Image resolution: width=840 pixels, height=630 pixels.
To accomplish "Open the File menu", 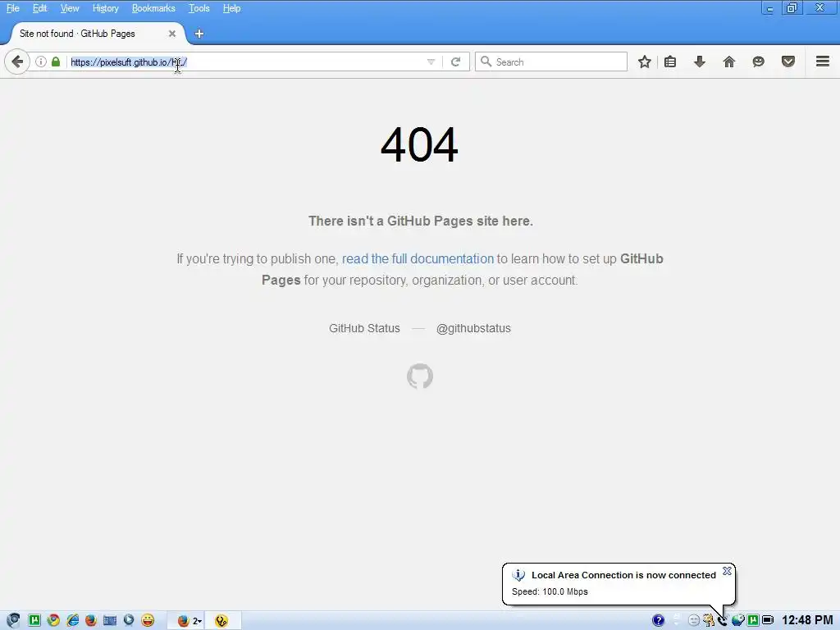I will tap(13, 8).
